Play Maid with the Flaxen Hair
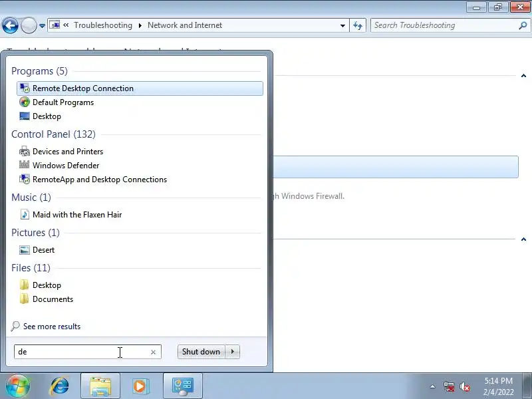 click(x=77, y=214)
